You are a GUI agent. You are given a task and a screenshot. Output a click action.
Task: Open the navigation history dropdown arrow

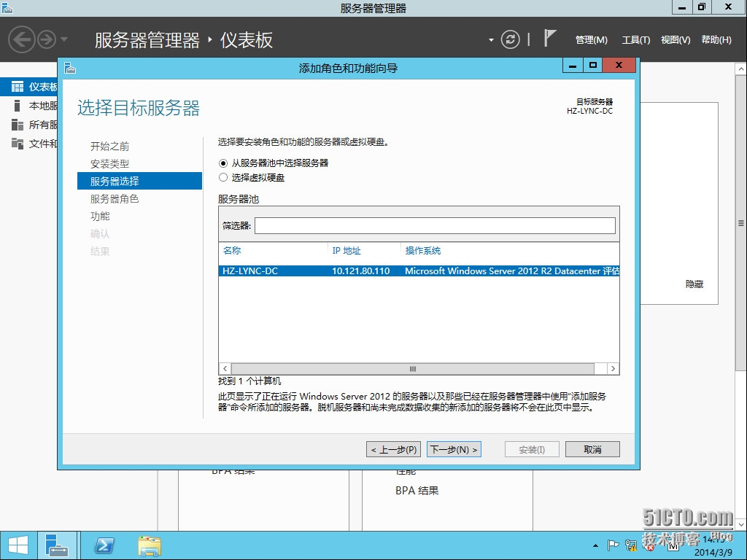click(x=64, y=39)
